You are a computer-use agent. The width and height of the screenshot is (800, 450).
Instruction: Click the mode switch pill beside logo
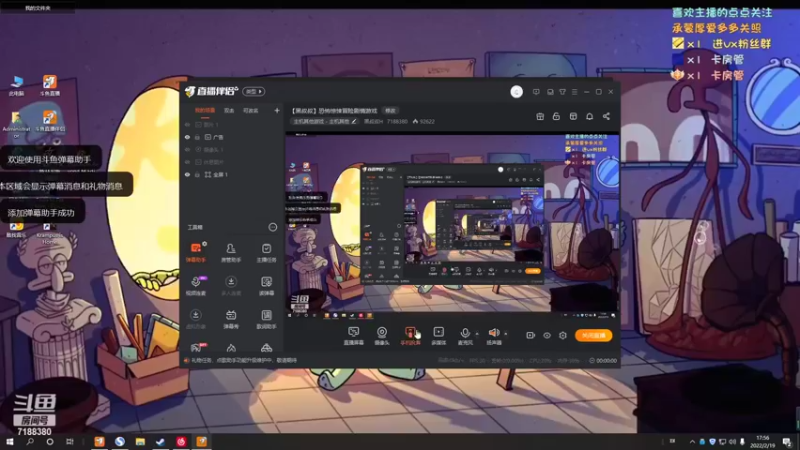point(254,91)
